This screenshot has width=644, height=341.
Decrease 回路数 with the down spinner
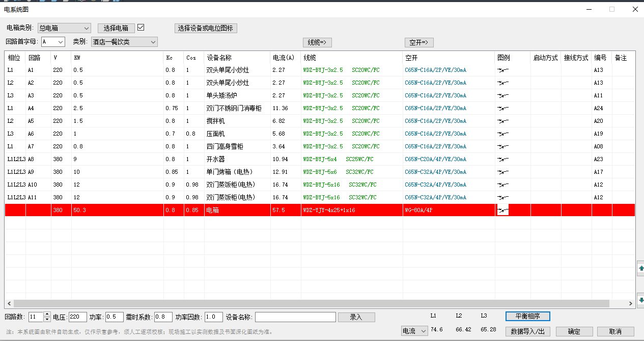(47, 320)
